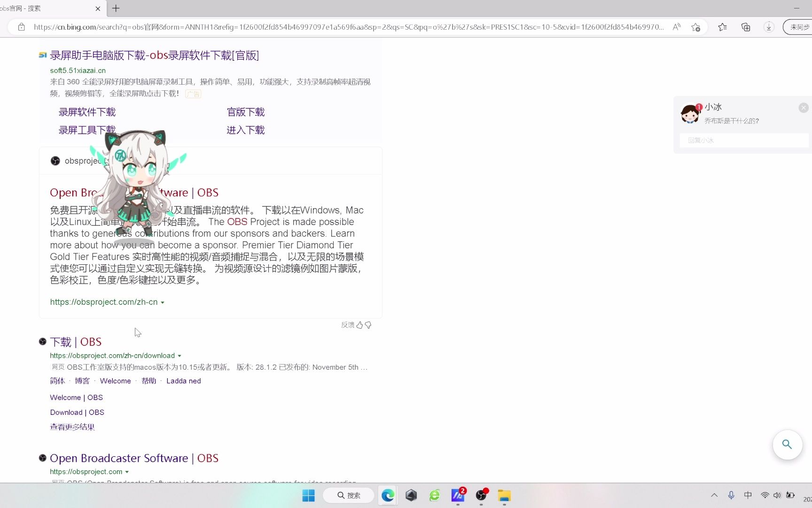Type in the 回复小冰 chat input

point(743,140)
